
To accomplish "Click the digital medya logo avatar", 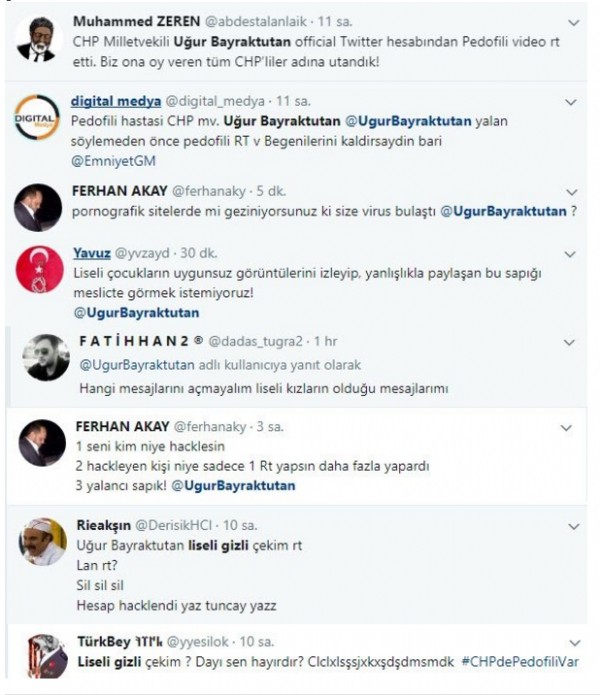I will point(39,120).
